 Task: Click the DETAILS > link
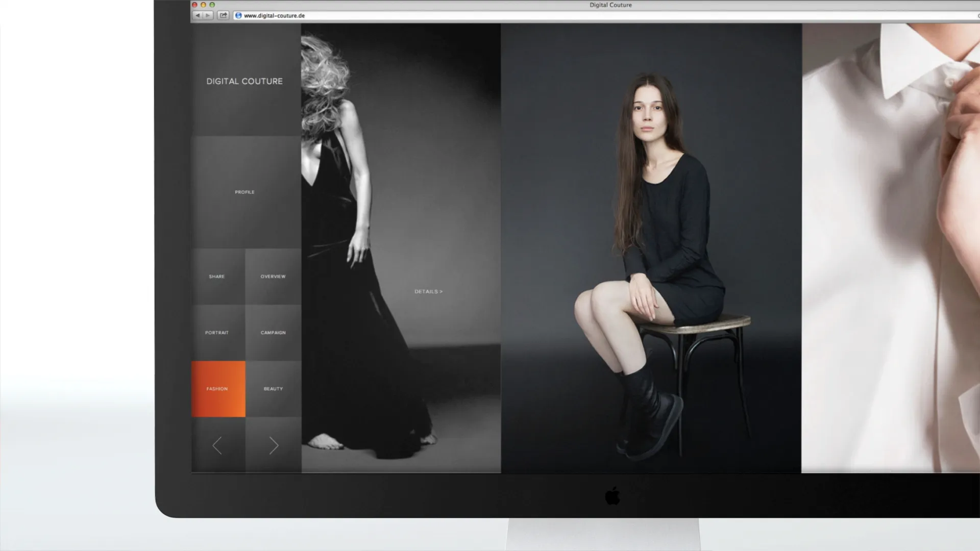click(x=428, y=291)
